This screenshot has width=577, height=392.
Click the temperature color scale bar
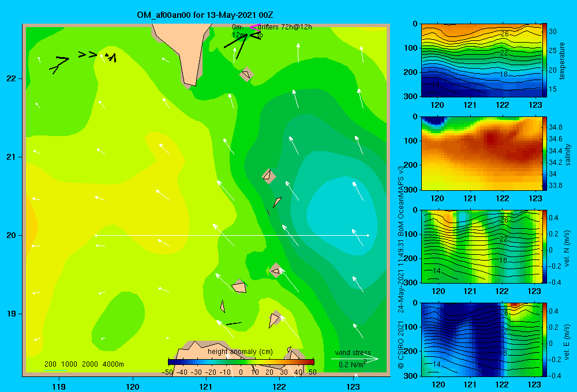click(x=544, y=61)
